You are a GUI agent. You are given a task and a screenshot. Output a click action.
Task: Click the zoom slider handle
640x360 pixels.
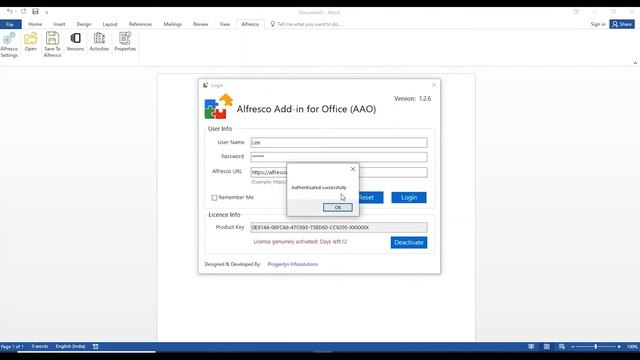[596, 347]
